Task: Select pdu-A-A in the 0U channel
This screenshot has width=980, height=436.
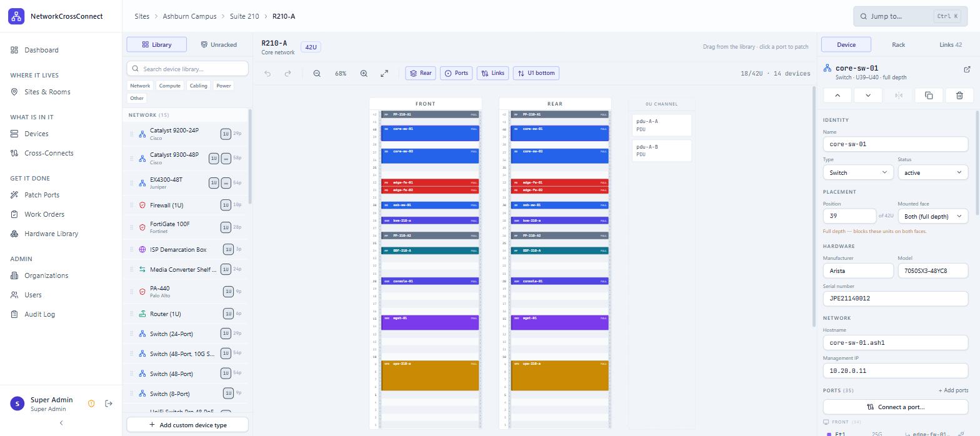Action: click(x=662, y=125)
